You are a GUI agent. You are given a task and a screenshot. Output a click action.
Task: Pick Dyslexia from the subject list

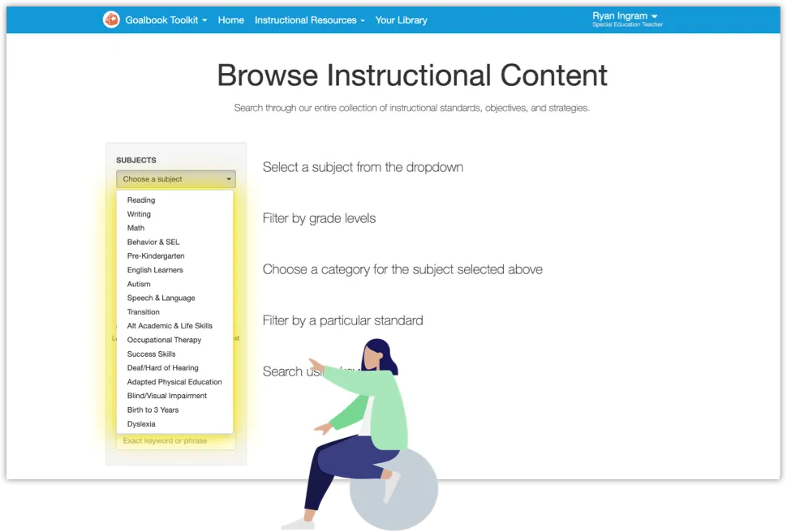tap(141, 424)
